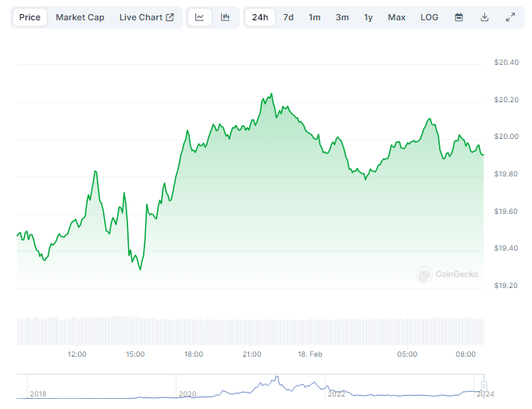The width and height of the screenshot is (532, 409).
Task: Click the price peak above 21:00
Action: click(x=271, y=94)
